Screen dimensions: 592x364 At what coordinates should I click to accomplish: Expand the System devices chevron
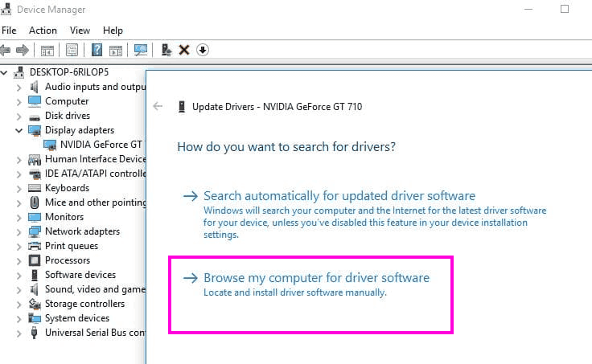[x=18, y=319]
